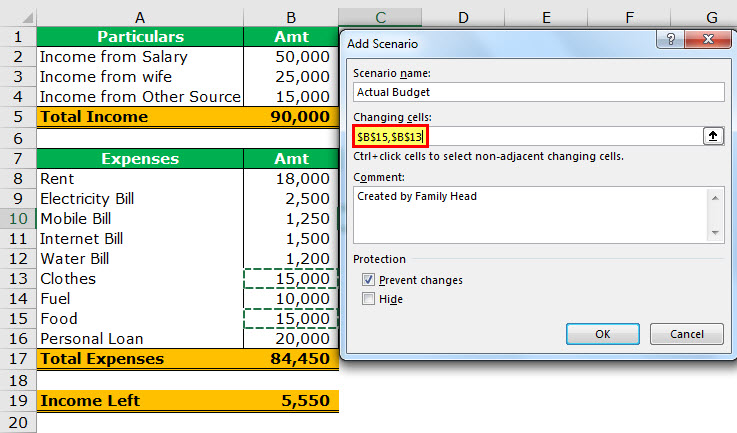This screenshot has width=737, height=433.
Task: Close the Add Scenario dialog window
Action: (708, 39)
